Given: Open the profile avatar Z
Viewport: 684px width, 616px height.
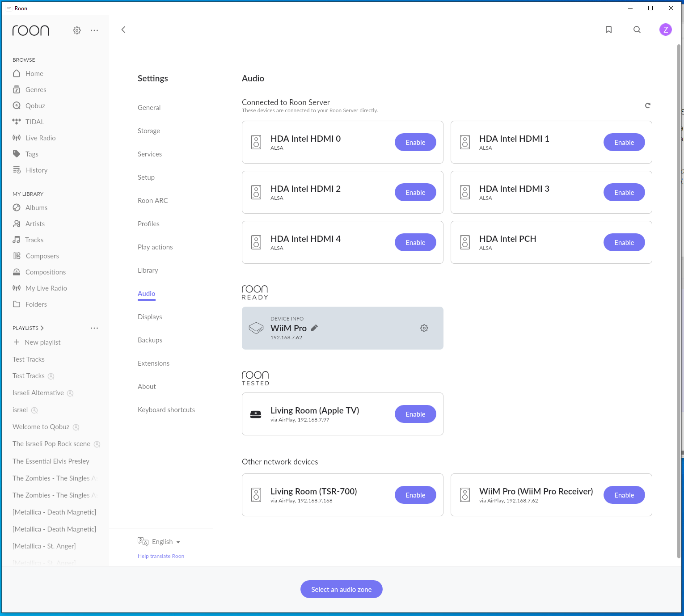Looking at the screenshot, I should [x=666, y=30].
